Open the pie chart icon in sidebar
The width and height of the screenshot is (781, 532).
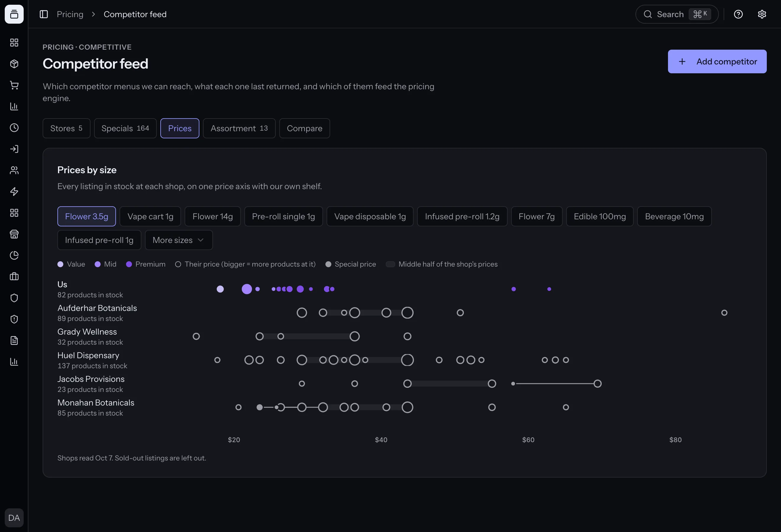coord(14,255)
